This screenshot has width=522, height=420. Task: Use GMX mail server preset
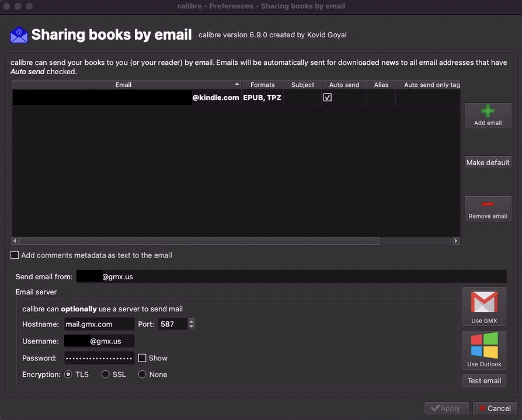coord(484,307)
